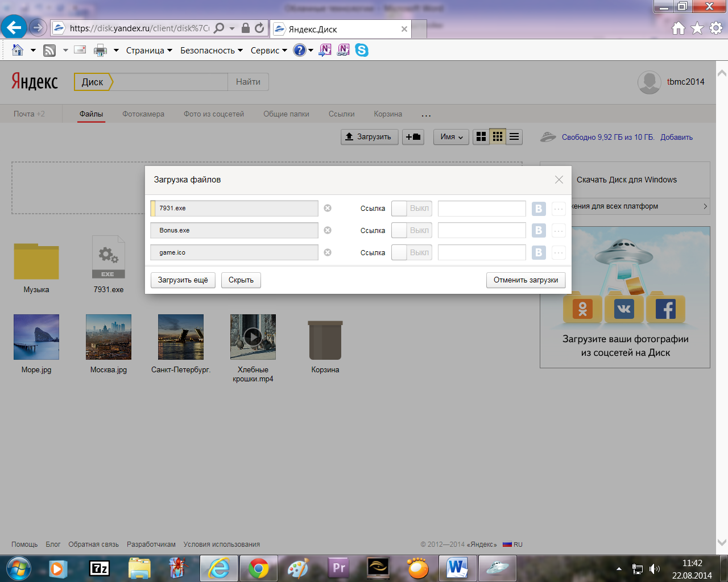The image size is (728, 582).
Task: Open the Print dropdown arrow
Action: pos(116,51)
